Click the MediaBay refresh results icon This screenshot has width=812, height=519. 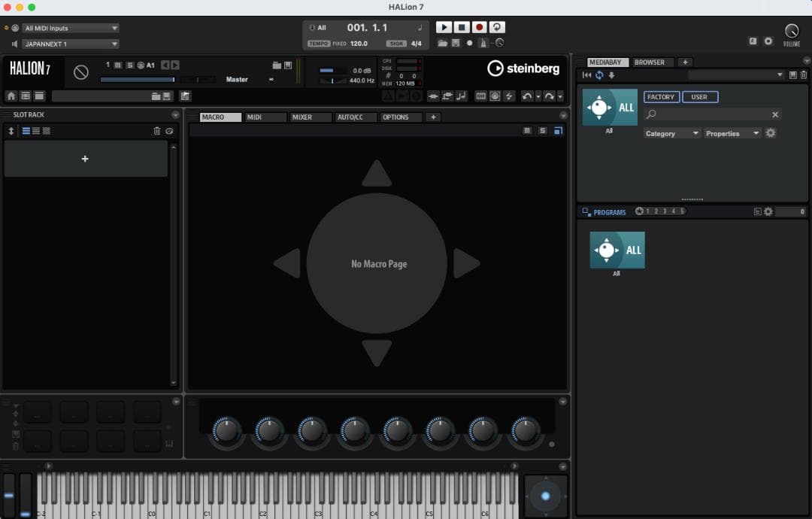tap(599, 75)
